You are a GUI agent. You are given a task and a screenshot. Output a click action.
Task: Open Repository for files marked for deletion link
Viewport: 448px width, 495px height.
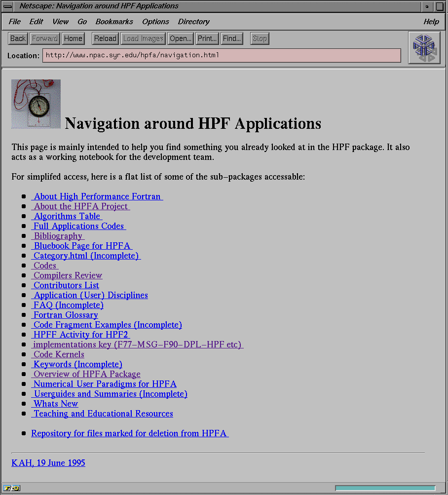tap(130, 433)
